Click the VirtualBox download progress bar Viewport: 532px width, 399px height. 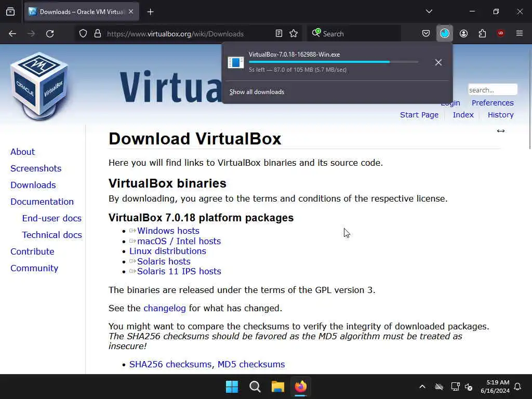[x=334, y=62]
